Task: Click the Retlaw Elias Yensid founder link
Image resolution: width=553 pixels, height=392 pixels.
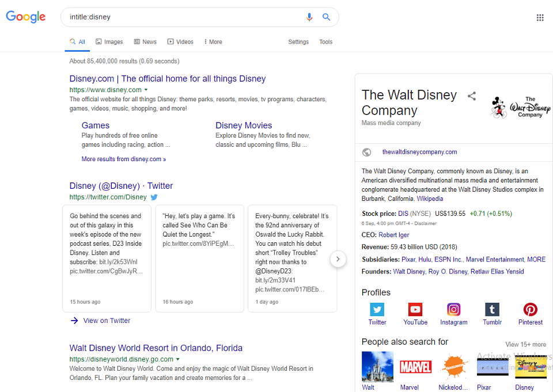Action: pyautogui.click(x=497, y=272)
